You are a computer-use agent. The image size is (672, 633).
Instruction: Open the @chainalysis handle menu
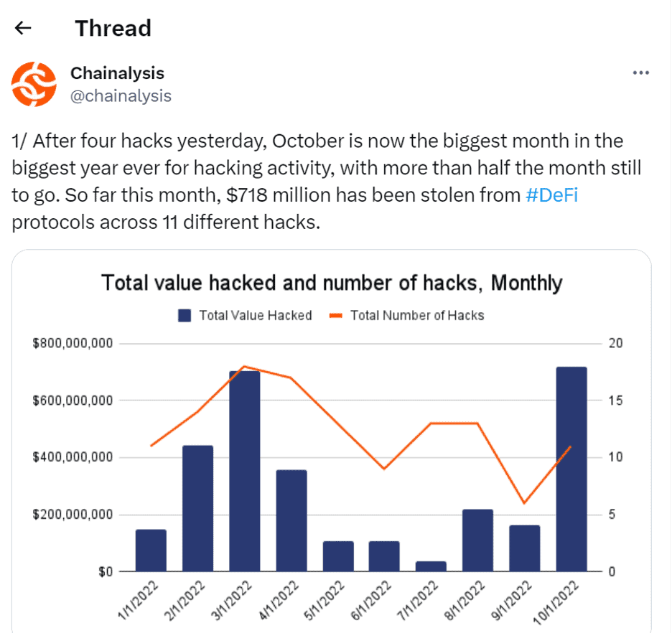click(121, 95)
